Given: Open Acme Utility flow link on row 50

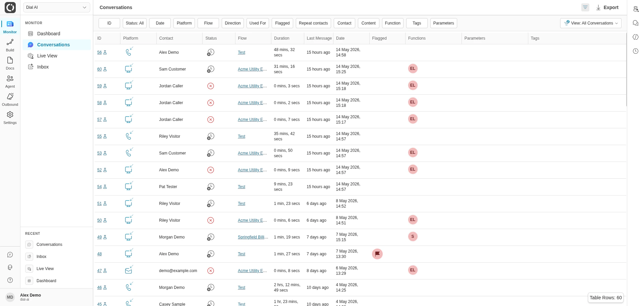Looking at the screenshot, I should [252, 220].
